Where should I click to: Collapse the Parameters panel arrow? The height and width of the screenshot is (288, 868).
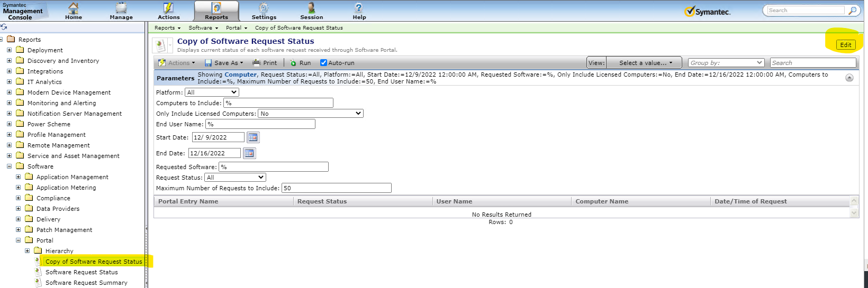tap(849, 78)
